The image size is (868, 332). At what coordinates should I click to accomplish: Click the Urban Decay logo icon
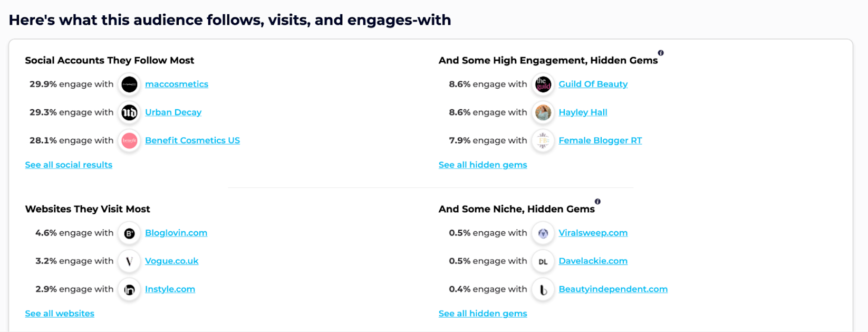pos(129,112)
